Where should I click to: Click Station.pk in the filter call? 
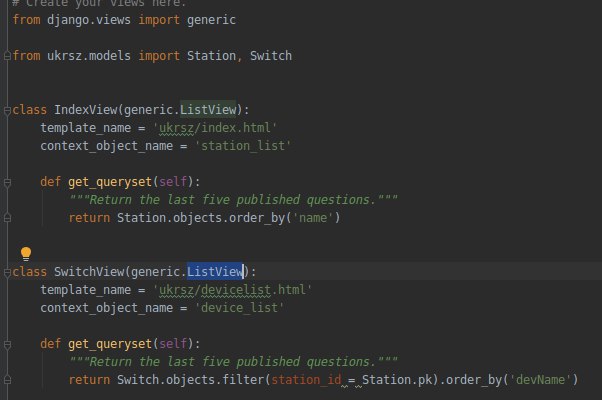[397, 380]
